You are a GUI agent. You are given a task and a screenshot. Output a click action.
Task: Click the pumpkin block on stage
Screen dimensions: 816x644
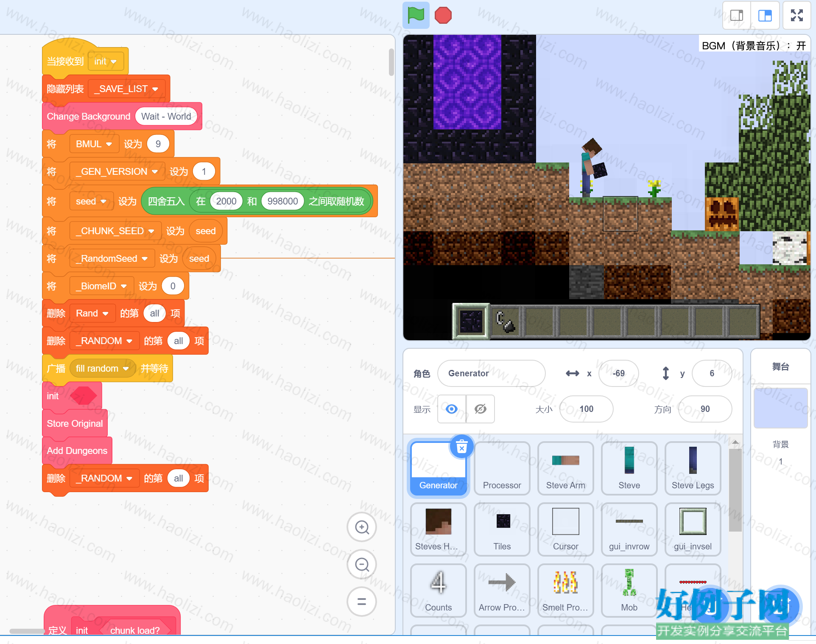722,214
